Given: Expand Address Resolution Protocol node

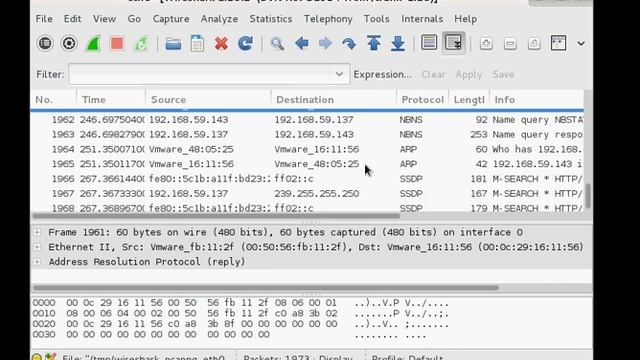Looking at the screenshot, I should coord(37,262).
